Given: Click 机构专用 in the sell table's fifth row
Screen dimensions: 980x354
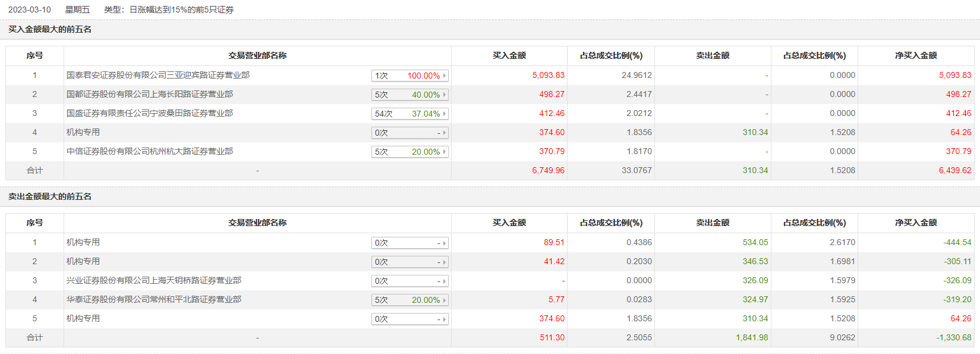Looking at the screenshot, I should click(83, 318).
